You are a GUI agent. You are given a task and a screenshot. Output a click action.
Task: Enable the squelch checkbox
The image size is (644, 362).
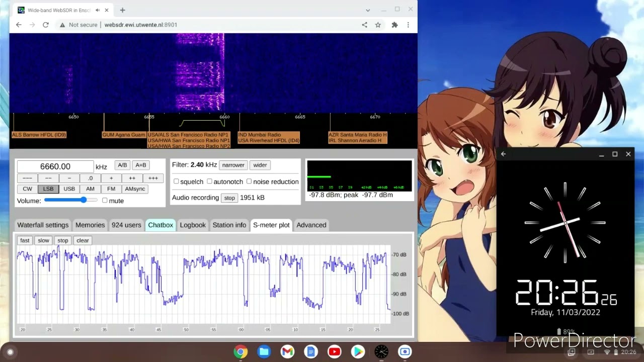pyautogui.click(x=176, y=182)
